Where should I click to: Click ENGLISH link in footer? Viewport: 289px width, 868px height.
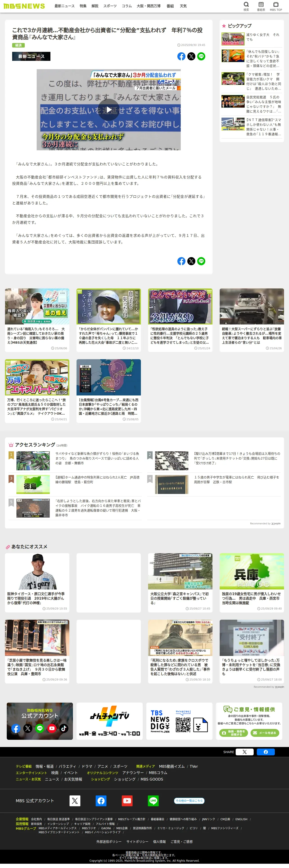click(241, 819)
